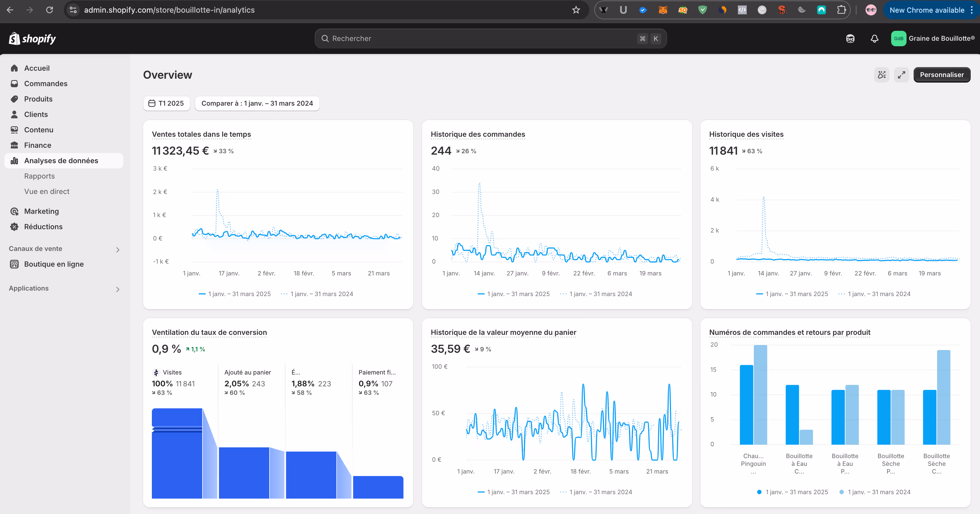
Task: Click the Accueil home icon
Action: point(15,68)
